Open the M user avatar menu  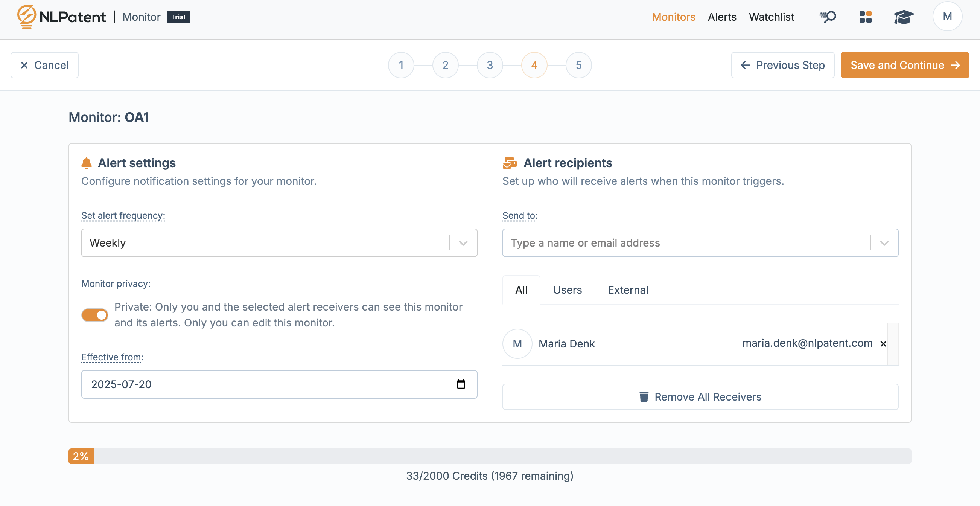click(947, 16)
